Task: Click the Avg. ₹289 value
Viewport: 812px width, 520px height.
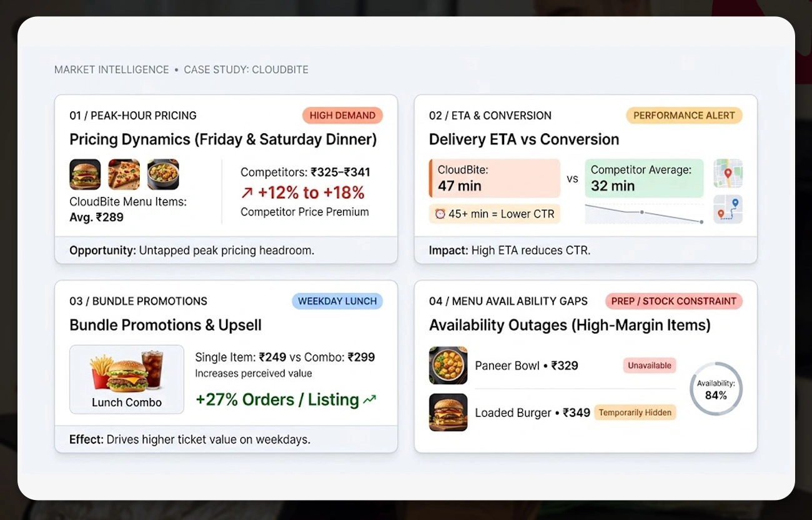Action: coord(96,217)
